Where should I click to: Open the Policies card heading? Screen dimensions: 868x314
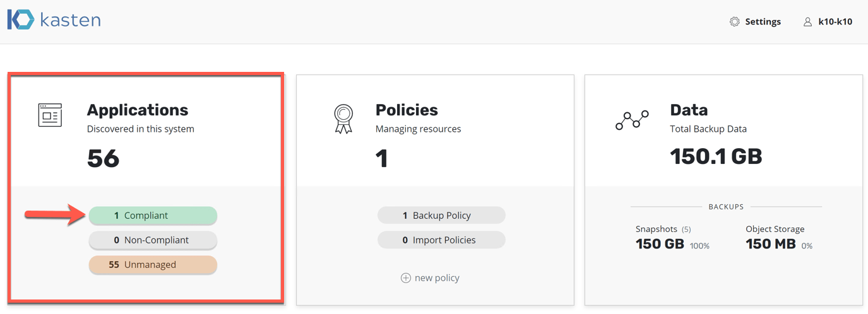point(407,110)
